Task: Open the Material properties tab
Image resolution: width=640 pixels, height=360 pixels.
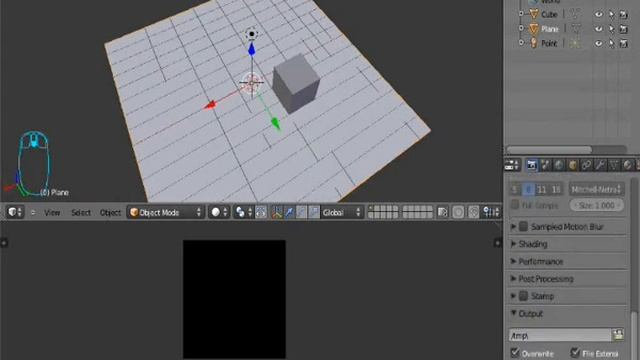Action: click(x=628, y=165)
